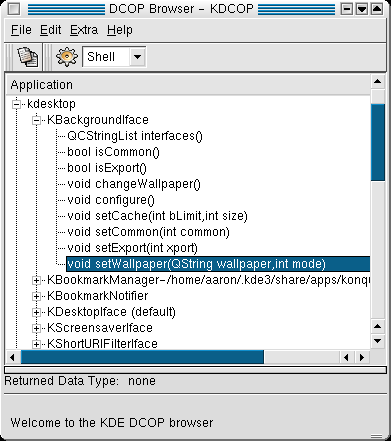Click the KScreensaverIface label

[x=100, y=328]
